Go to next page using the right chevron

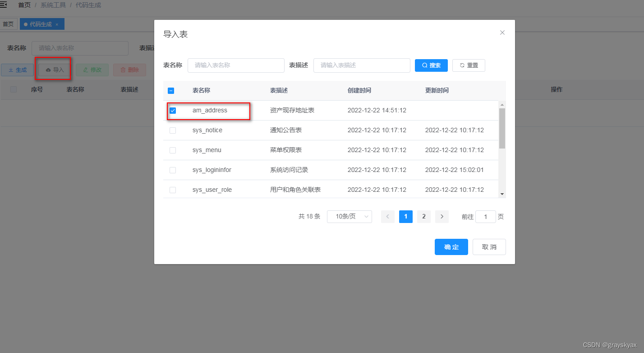tap(442, 217)
